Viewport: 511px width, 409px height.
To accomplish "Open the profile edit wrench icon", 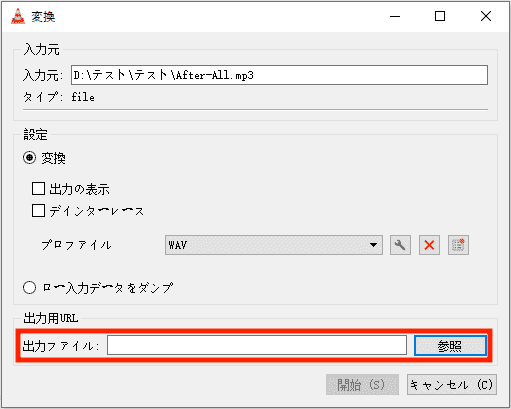I will pyautogui.click(x=400, y=245).
